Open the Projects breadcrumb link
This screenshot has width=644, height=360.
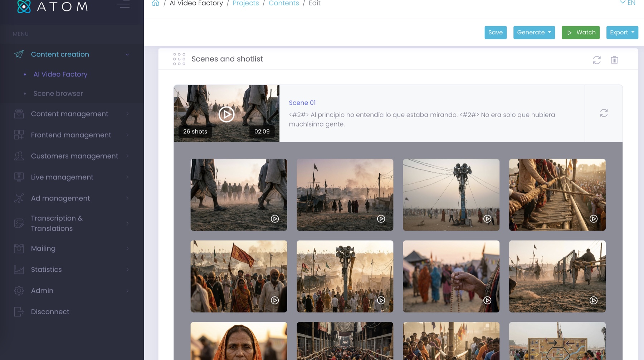coord(245,3)
